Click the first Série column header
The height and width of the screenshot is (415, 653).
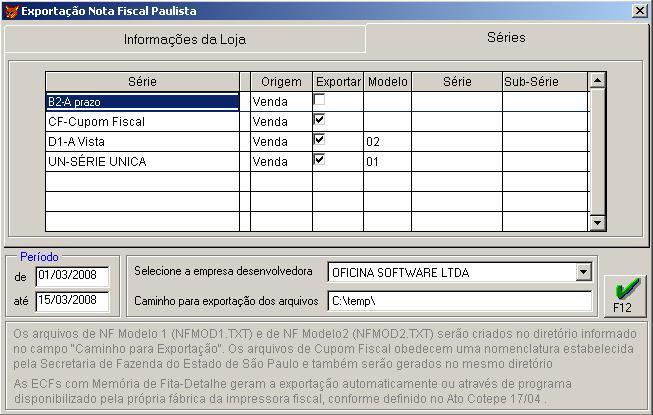point(142,82)
